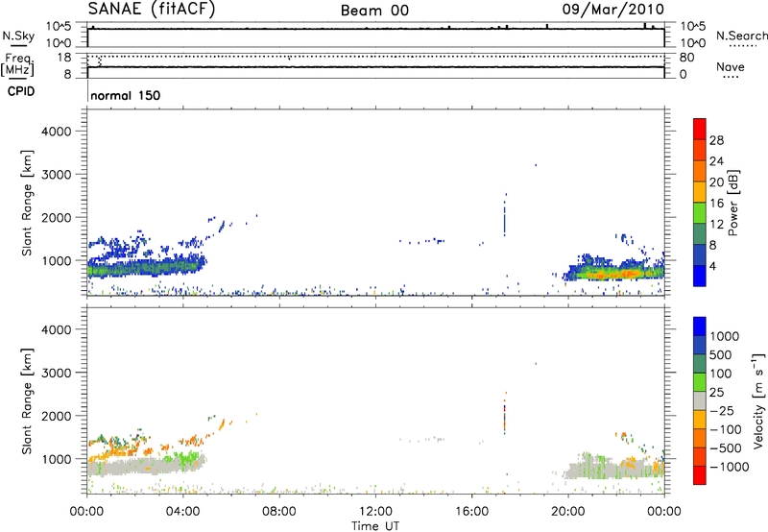This screenshot has height=532, width=768.
Task: Click the Power [dB] colorbar label
Action: click(x=733, y=203)
